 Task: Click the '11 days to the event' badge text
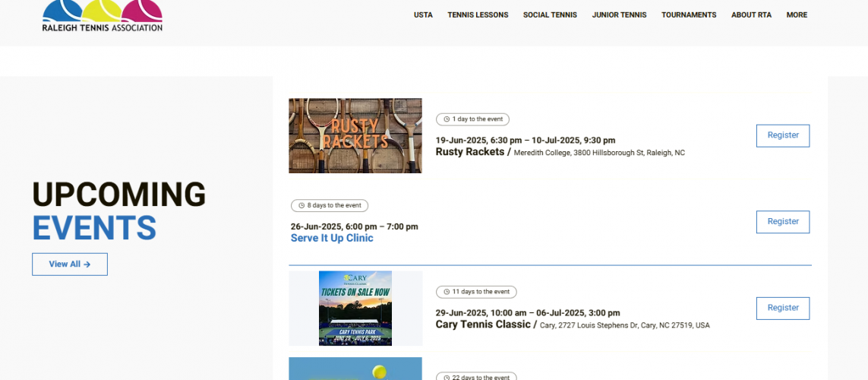click(481, 292)
